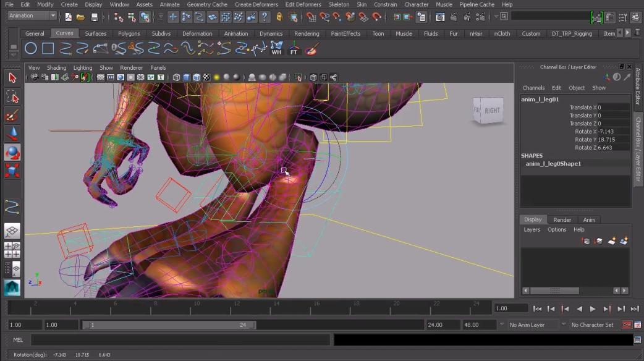
Task: Switch to single perspective view layout
Action: click(12, 231)
